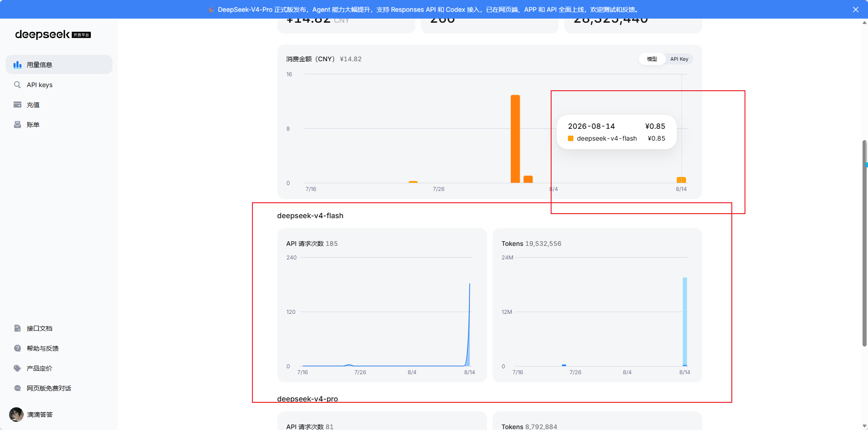Viewport: 868px width, 430px height.
Task: Click the tiny orange bar left of the 7/26 label
Action: point(413,182)
